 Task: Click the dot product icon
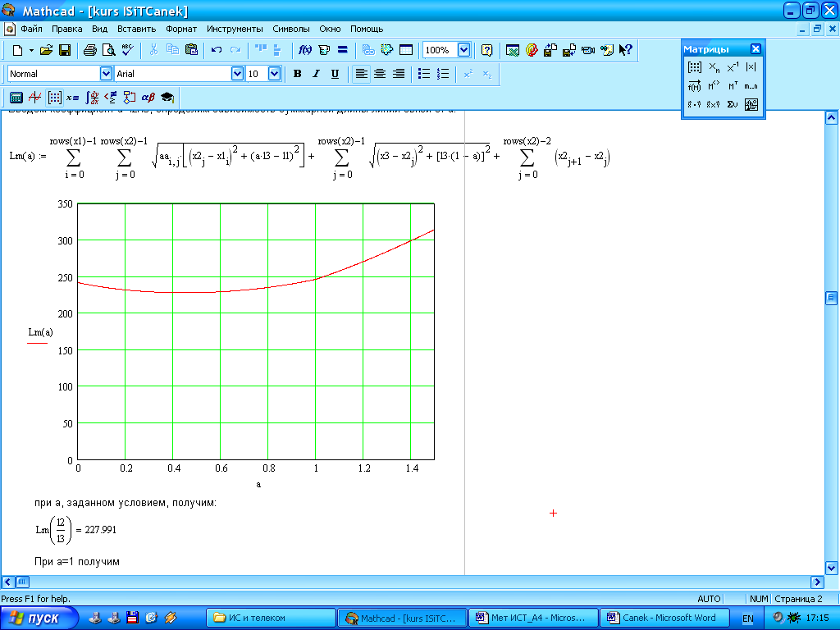pos(694,104)
